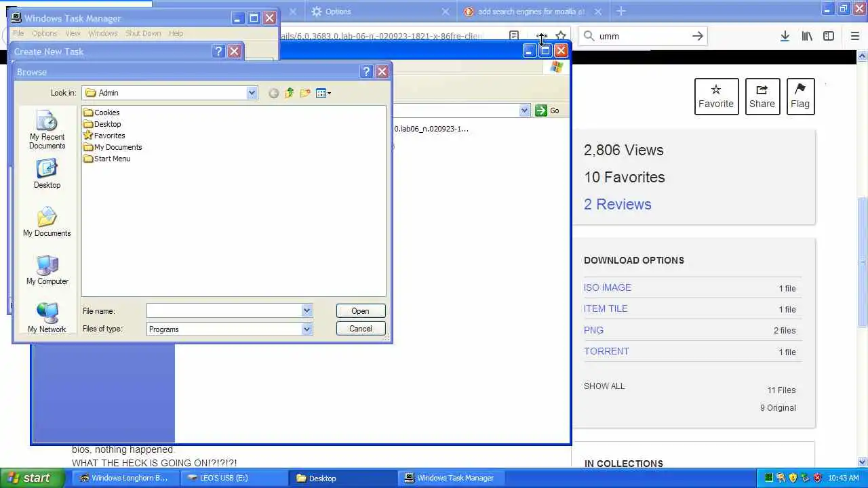Click the browser search box

644,36
